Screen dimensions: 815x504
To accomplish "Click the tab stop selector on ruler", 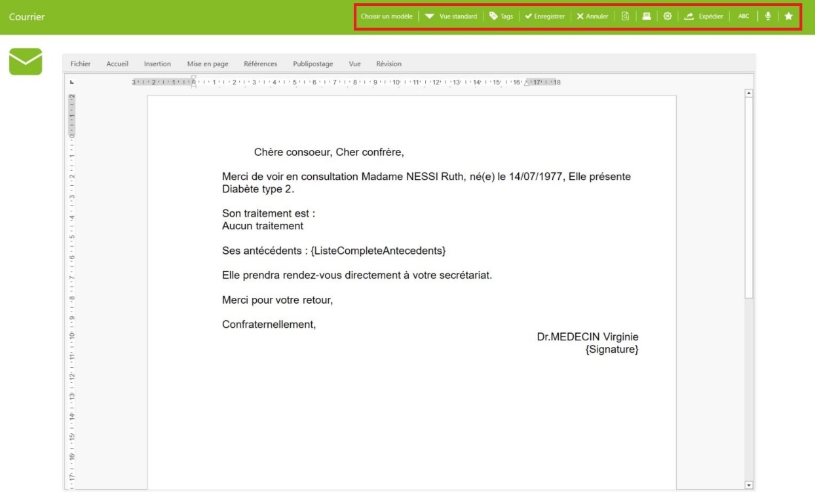I will [72, 82].
